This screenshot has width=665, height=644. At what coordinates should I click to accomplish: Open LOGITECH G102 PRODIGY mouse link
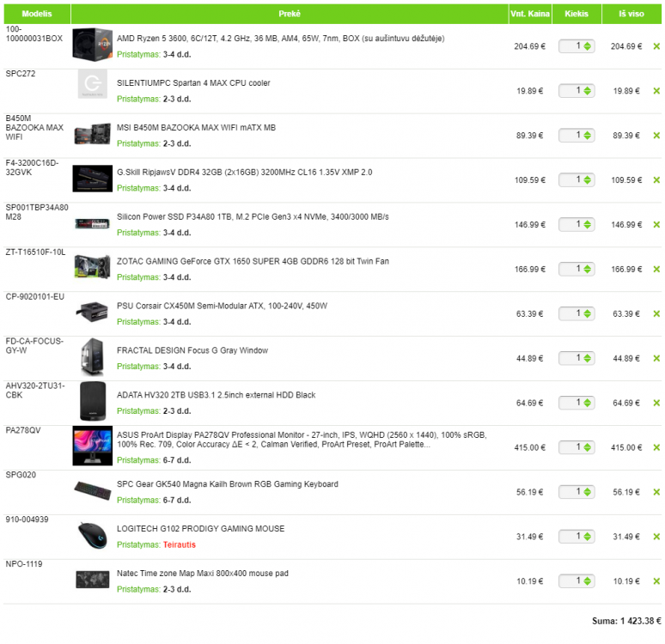(x=200, y=529)
